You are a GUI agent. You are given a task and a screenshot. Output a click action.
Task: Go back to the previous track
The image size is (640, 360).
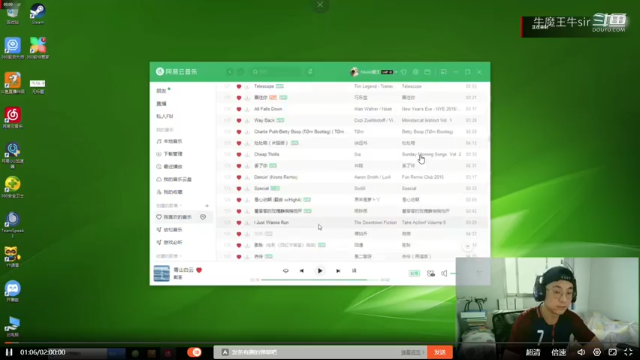pos(302,271)
